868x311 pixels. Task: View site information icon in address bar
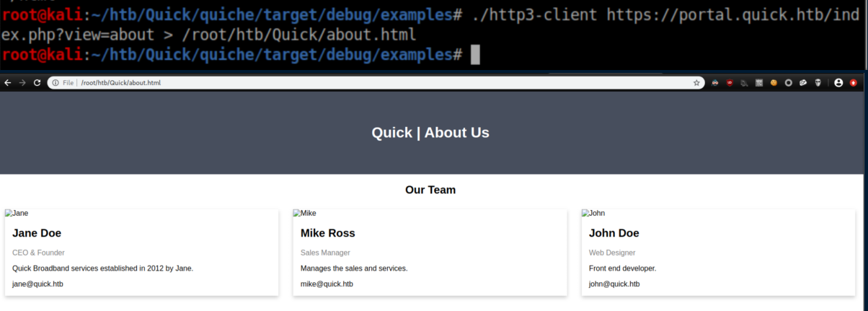click(56, 83)
